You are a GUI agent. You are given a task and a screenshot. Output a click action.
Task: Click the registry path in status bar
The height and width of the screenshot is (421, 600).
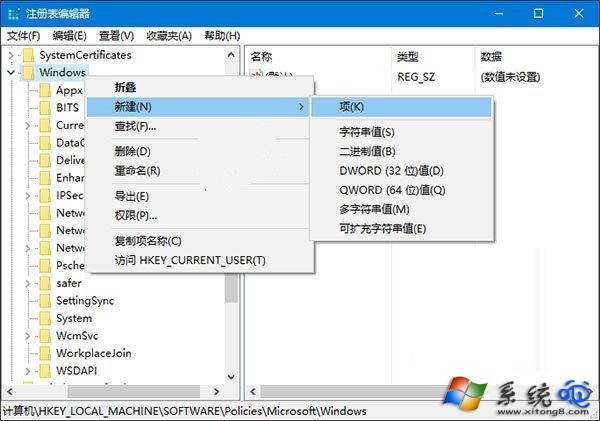coord(184,411)
